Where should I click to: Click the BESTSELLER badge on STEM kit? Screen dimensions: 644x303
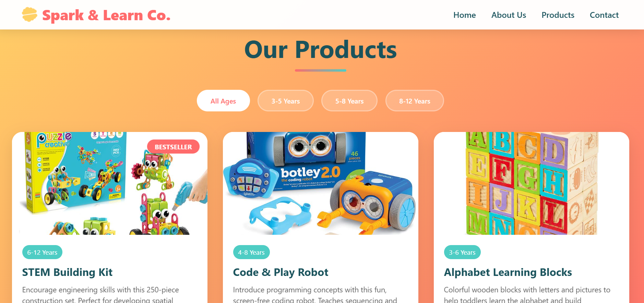pyautogui.click(x=173, y=147)
